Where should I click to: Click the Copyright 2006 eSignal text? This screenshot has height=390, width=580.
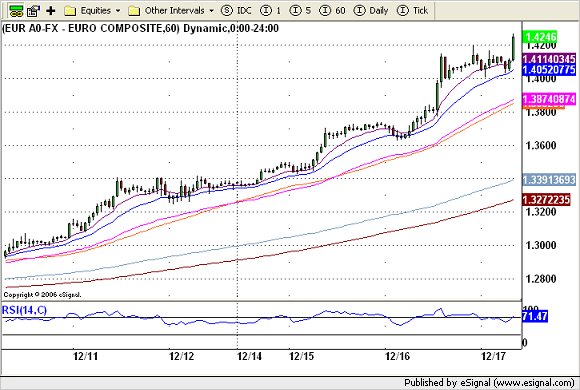[42, 295]
